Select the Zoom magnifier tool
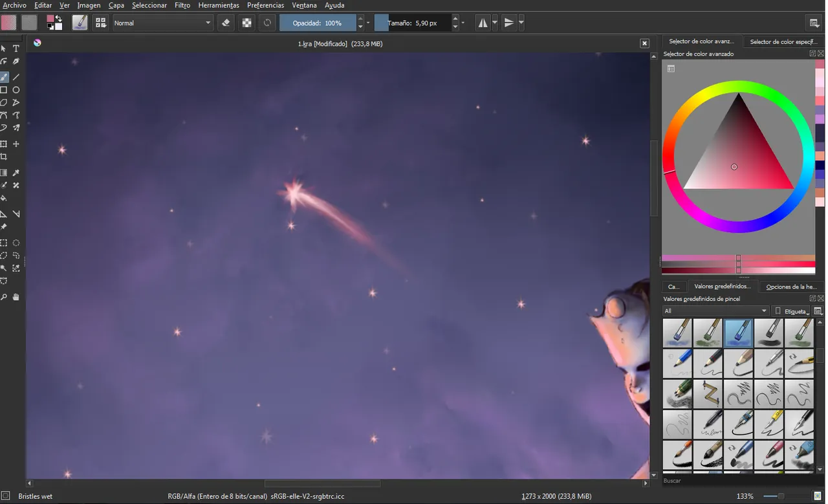Viewport: 828px width, 504px height. click(x=4, y=297)
